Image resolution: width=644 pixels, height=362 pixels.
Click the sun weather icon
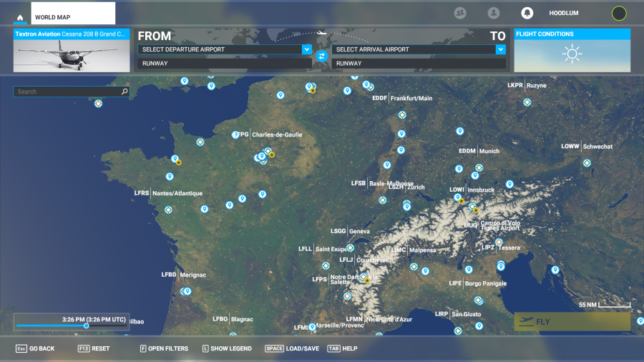572,54
